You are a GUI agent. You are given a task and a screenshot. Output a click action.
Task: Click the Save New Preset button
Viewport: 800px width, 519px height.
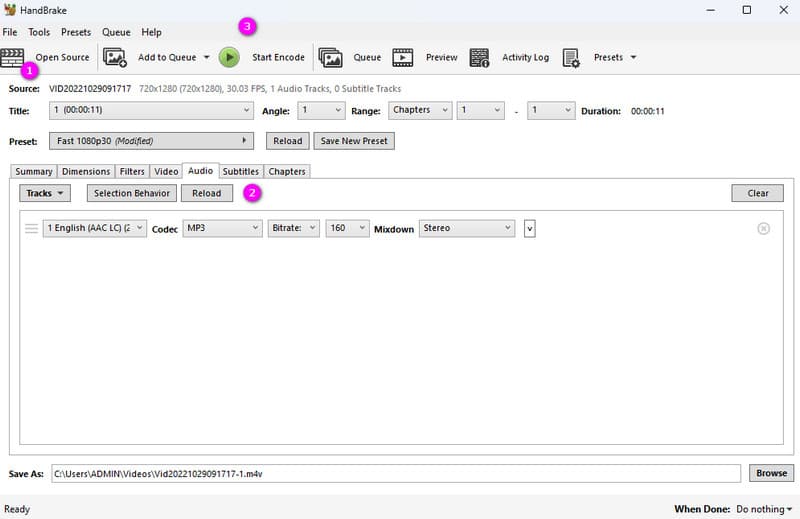[354, 141]
